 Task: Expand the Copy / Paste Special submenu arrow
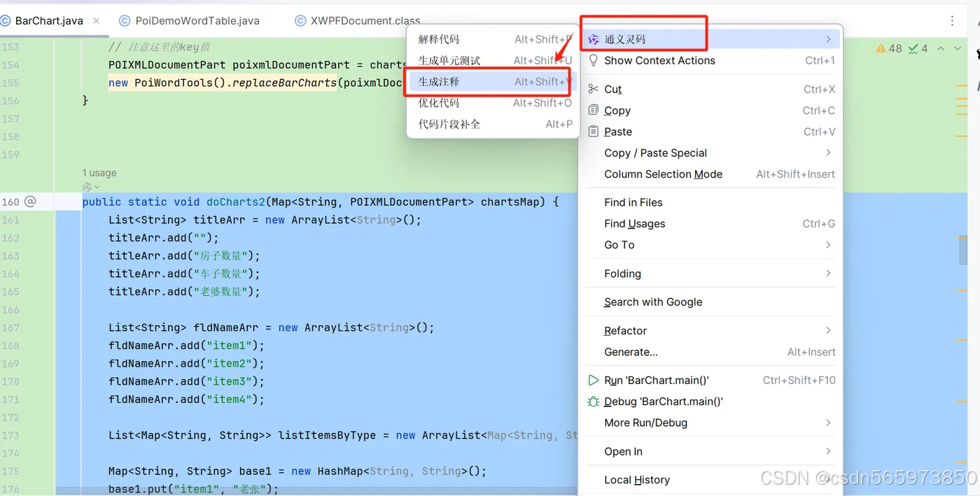(x=828, y=153)
